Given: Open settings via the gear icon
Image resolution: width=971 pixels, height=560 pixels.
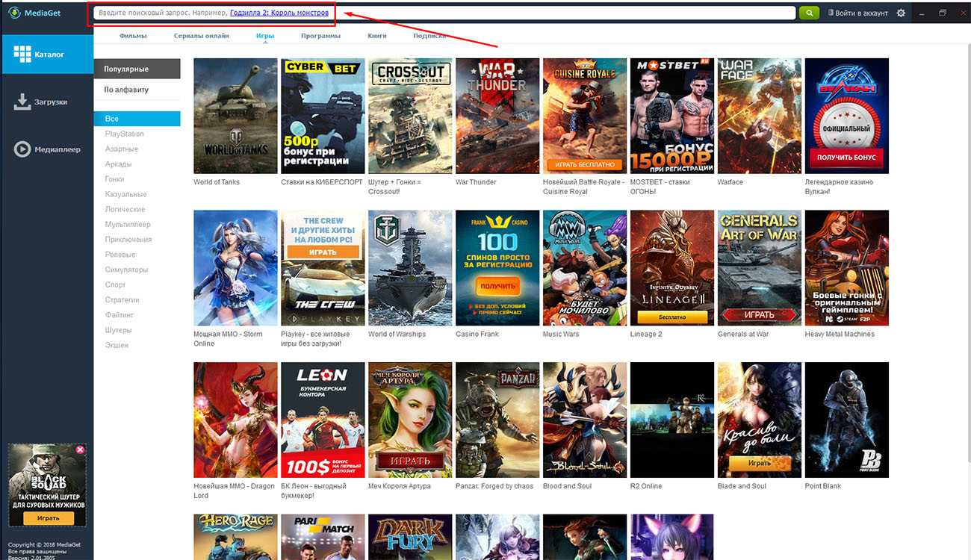Looking at the screenshot, I should [x=901, y=13].
